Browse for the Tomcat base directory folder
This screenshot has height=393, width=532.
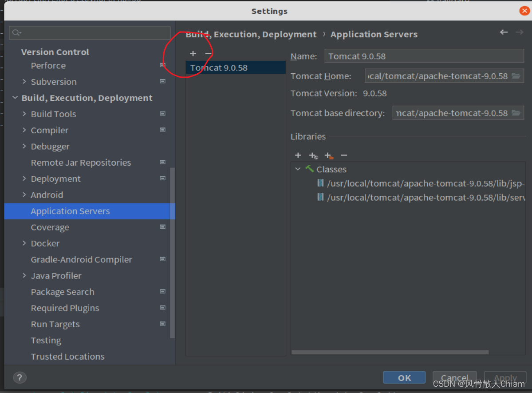[x=516, y=113]
